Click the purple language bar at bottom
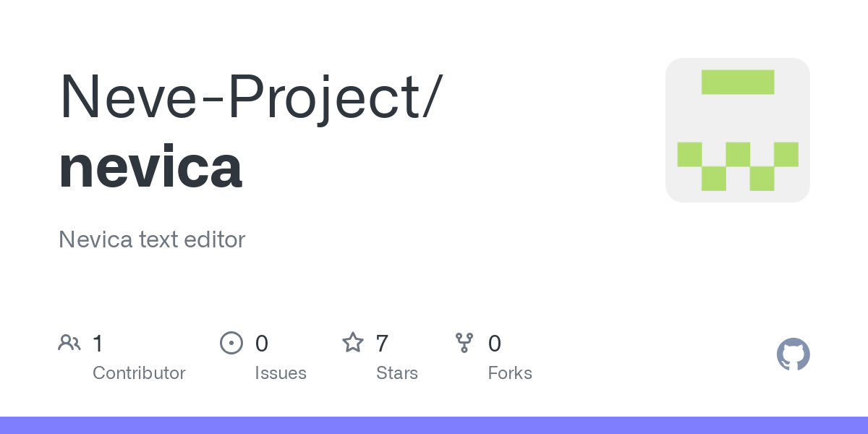The image size is (868, 434). [x=434, y=425]
